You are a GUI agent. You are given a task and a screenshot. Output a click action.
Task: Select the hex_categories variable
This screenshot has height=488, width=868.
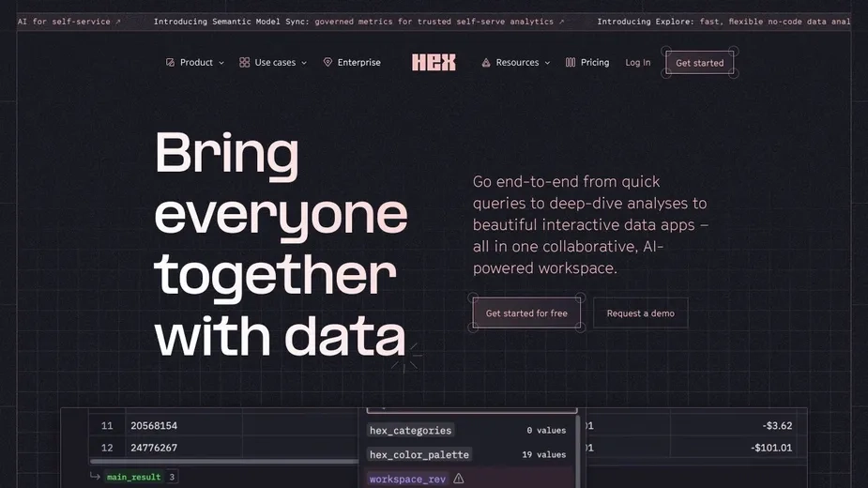[x=410, y=431]
